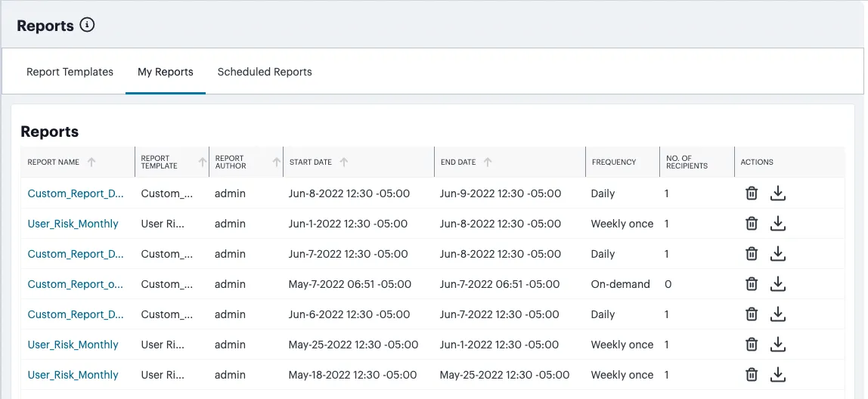Click the END DATE column header
Viewport: 868px width, 399px height.
click(458, 162)
